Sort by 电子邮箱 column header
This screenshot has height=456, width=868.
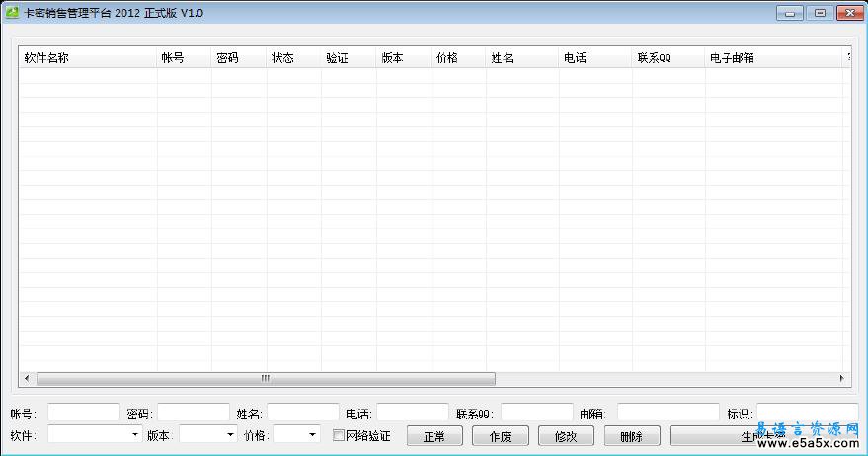click(774, 57)
